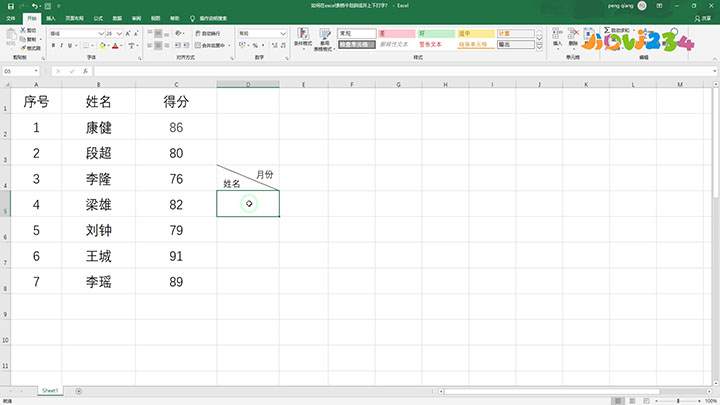Open the font size dropdown

click(119, 34)
